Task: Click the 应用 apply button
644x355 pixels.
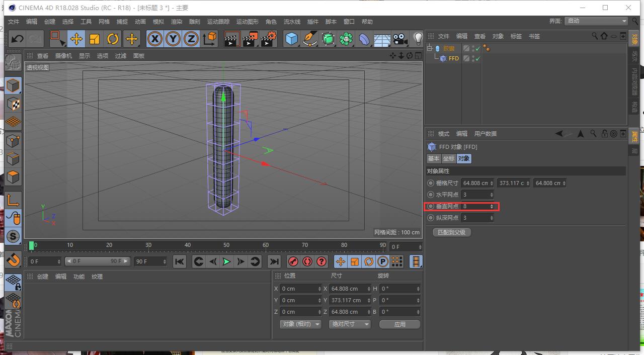Action: [399, 324]
